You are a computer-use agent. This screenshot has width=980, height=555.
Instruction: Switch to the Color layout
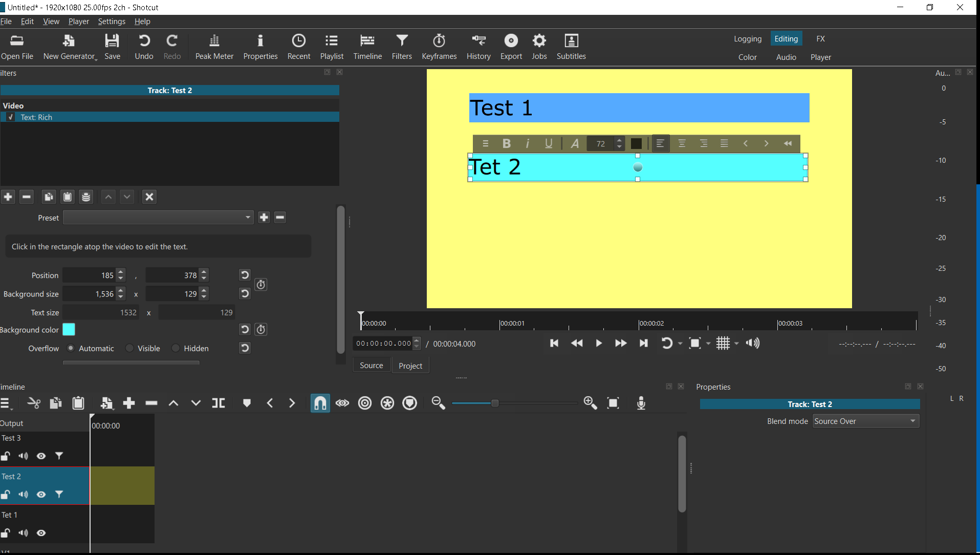point(747,57)
